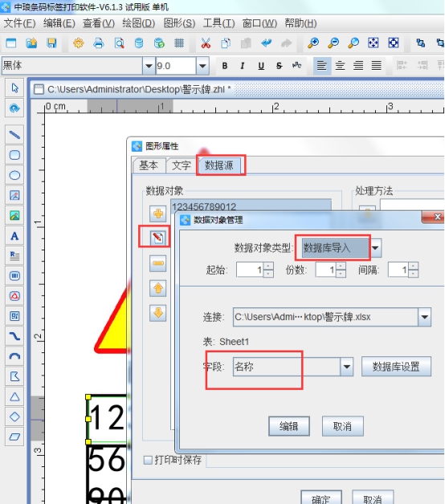The width and height of the screenshot is (445, 504).
Task: Toggle the grid display icon
Action: click(x=179, y=43)
